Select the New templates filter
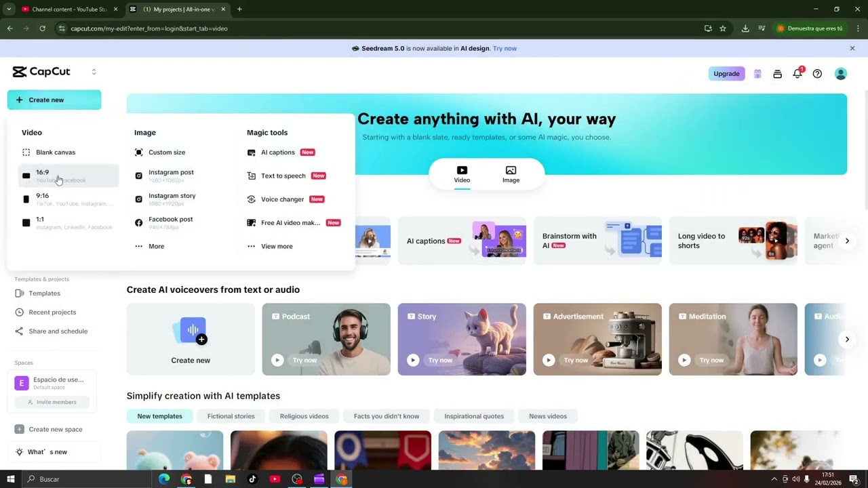The image size is (868, 488). point(160,416)
